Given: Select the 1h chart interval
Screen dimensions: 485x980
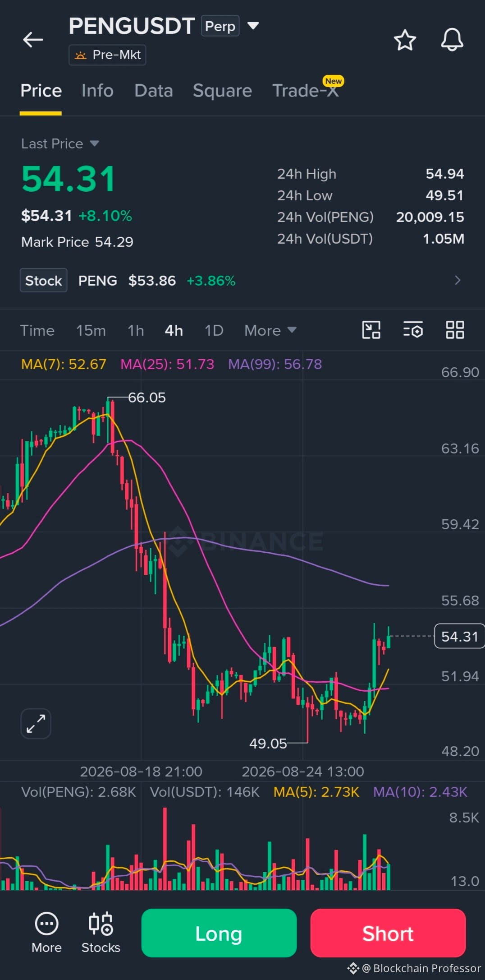Looking at the screenshot, I should (136, 330).
